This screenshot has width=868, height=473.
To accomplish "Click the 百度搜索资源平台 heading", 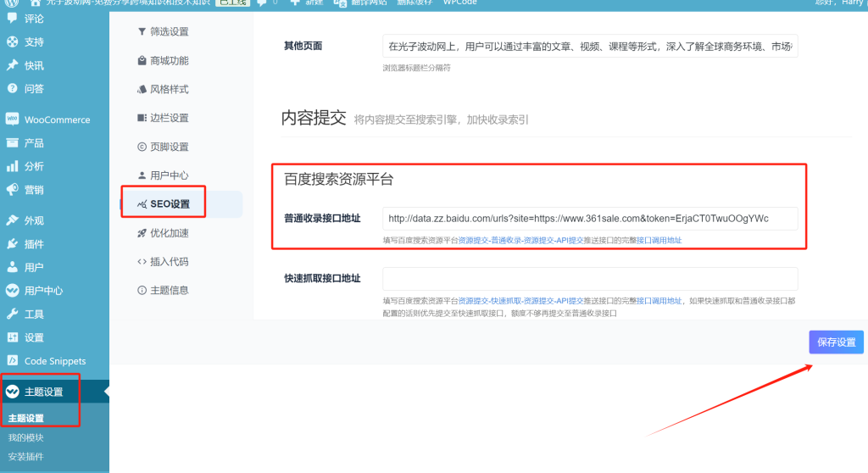I will [339, 179].
